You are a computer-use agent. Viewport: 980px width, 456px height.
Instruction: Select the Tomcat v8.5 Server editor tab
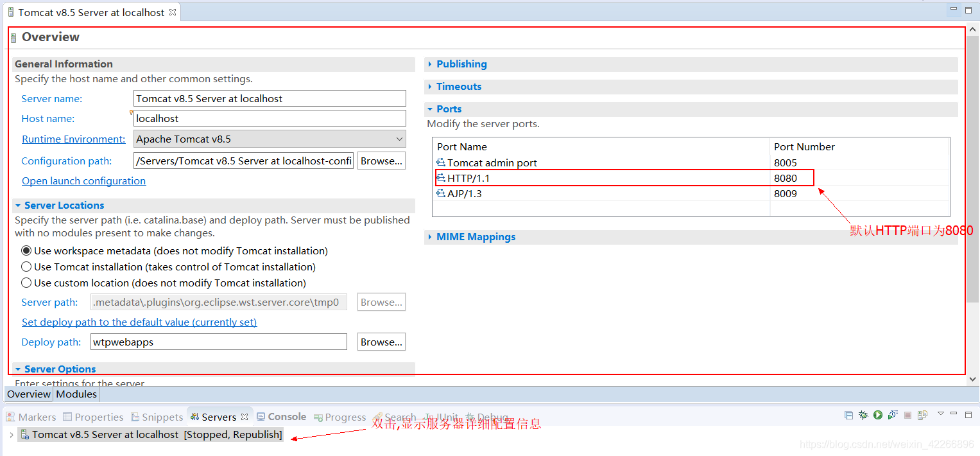tap(91, 12)
